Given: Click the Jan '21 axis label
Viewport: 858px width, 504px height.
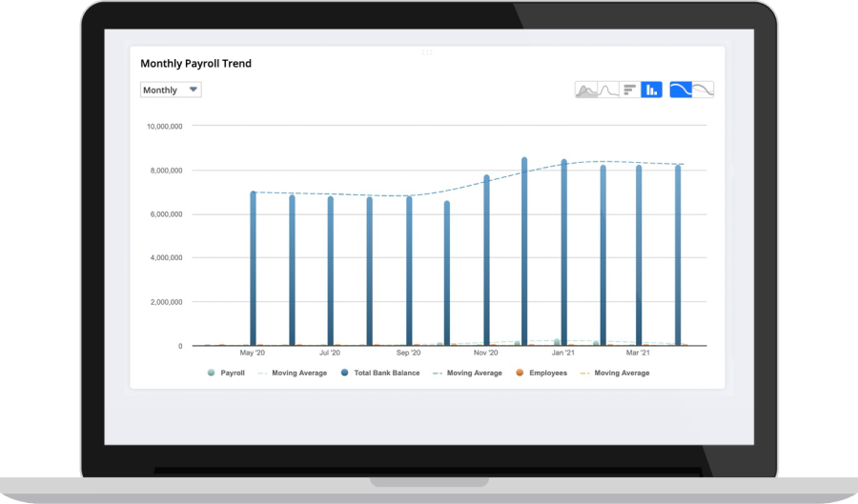Looking at the screenshot, I should (x=563, y=353).
